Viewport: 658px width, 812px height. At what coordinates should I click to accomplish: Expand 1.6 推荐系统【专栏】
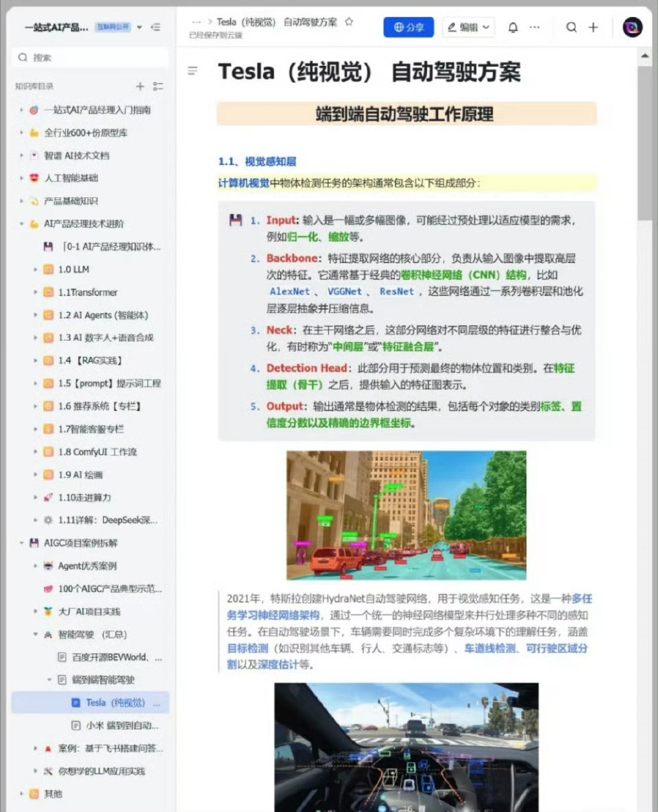pyautogui.click(x=35, y=406)
